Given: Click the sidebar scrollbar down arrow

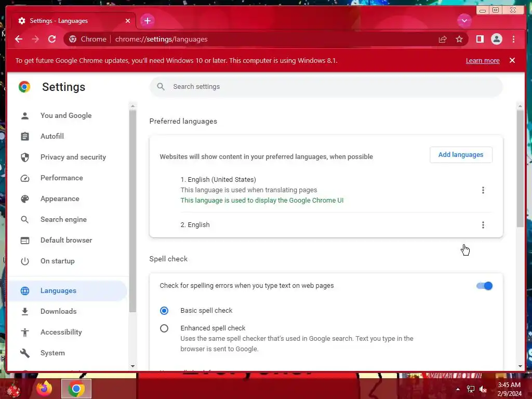Looking at the screenshot, I should click(132, 366).
